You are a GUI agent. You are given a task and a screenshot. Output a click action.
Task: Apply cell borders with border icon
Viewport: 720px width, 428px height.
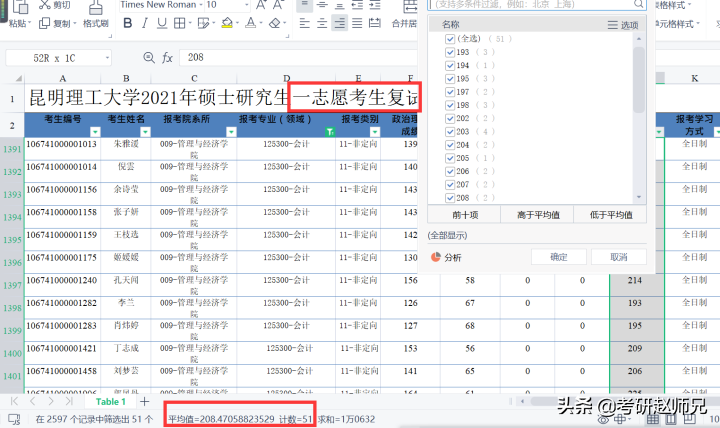click(x=179, y=23)
